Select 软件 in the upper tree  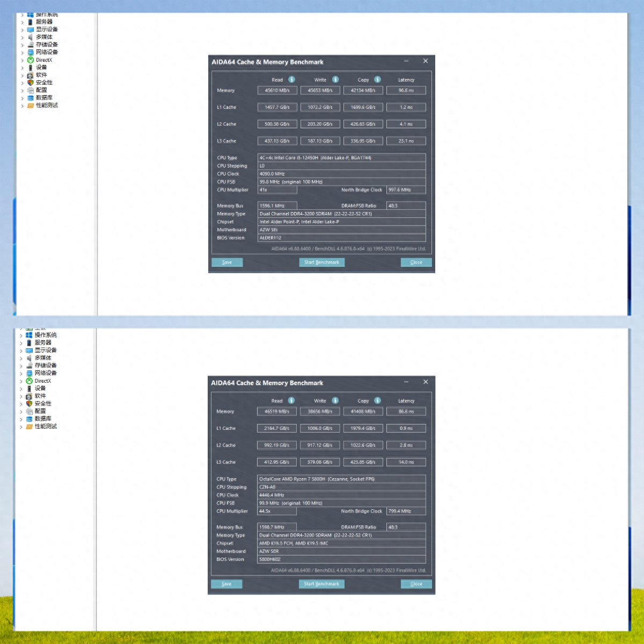click(41, 75)
